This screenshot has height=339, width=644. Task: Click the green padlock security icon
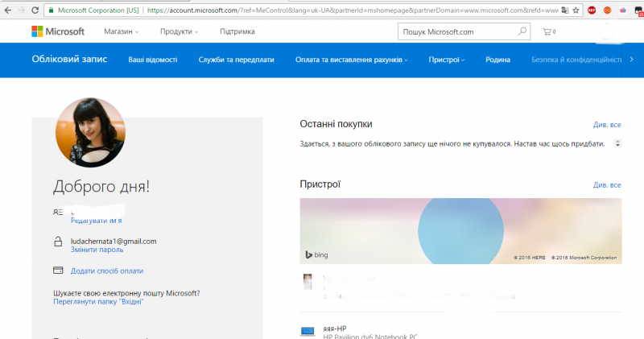[x=51, y=10]
